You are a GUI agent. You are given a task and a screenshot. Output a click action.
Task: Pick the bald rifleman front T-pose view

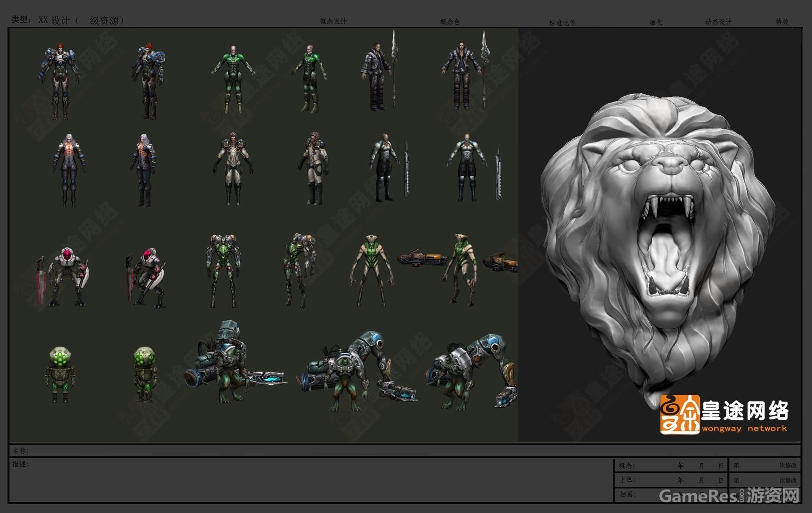click(x=475, y=168)
